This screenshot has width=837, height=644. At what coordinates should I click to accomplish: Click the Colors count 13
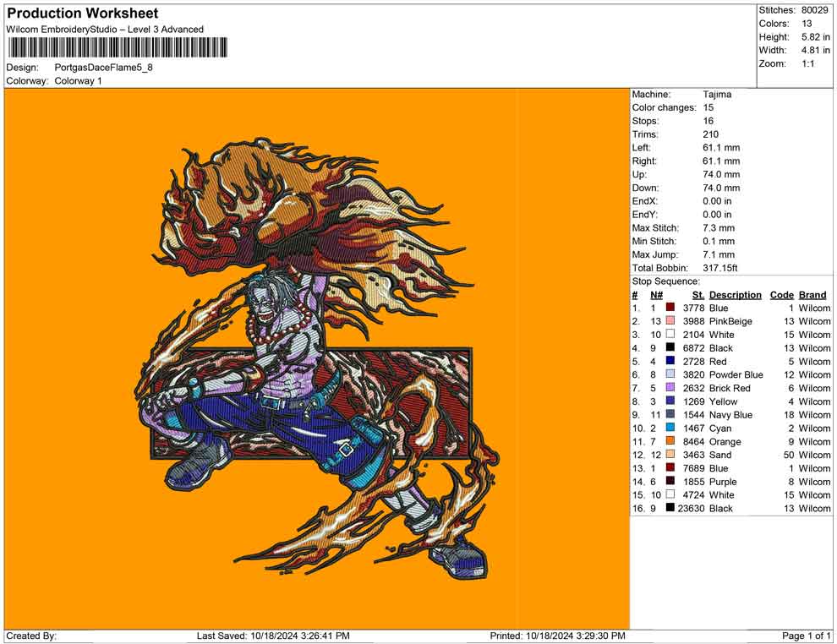point(807,24)
